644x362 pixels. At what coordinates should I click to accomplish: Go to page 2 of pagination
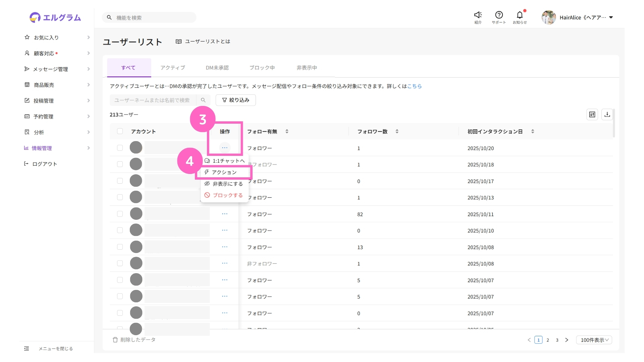(x=548, y=340)
